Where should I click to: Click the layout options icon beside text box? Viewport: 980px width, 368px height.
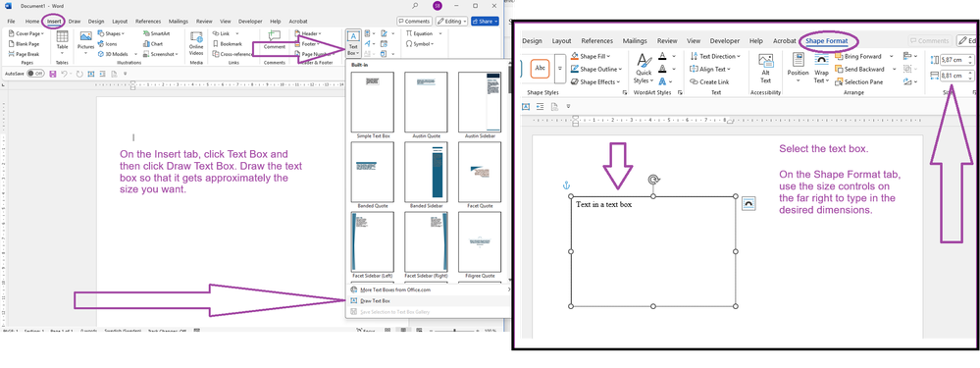click(x=748, y=204)
